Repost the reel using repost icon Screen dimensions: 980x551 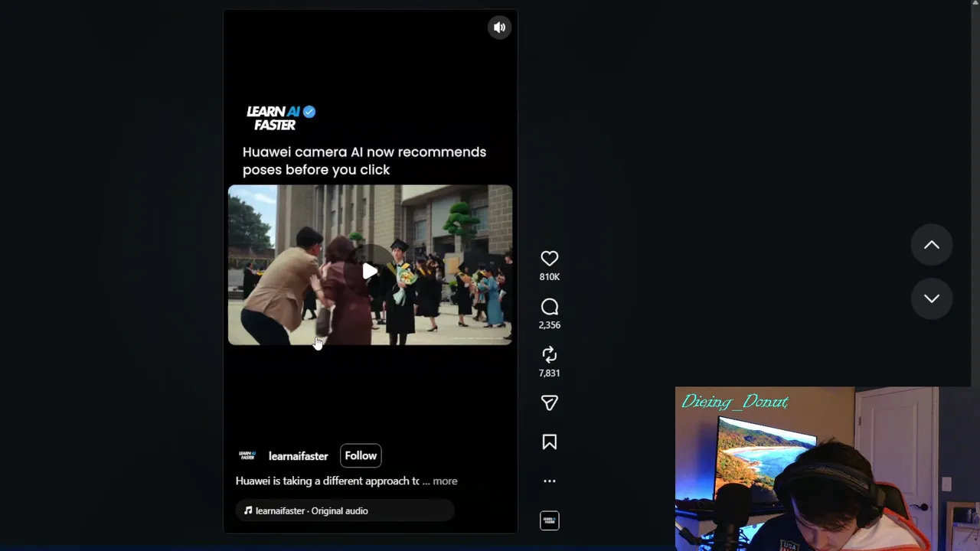[549, 354]
